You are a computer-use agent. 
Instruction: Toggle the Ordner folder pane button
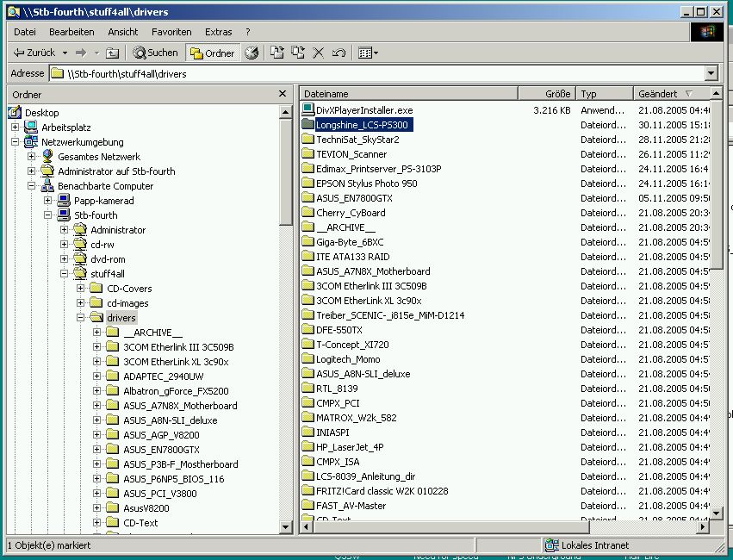pyautogui.click(x=212, y=53)
